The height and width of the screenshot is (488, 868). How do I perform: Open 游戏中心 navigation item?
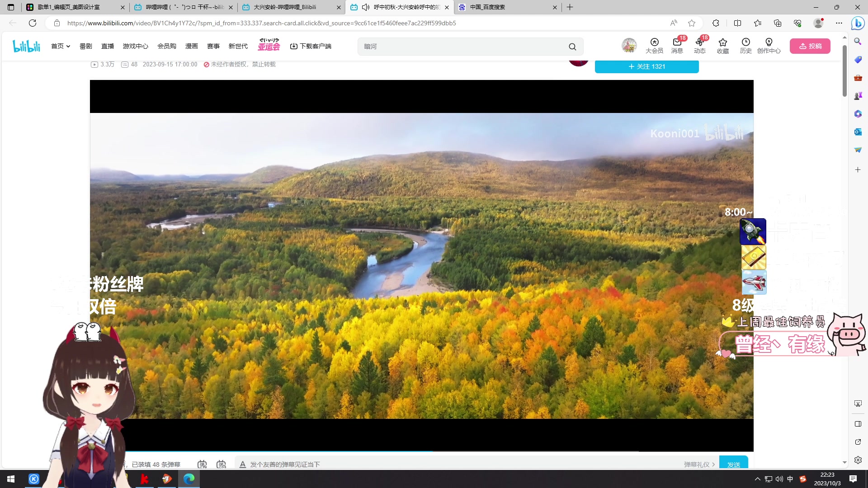point(136,46)
